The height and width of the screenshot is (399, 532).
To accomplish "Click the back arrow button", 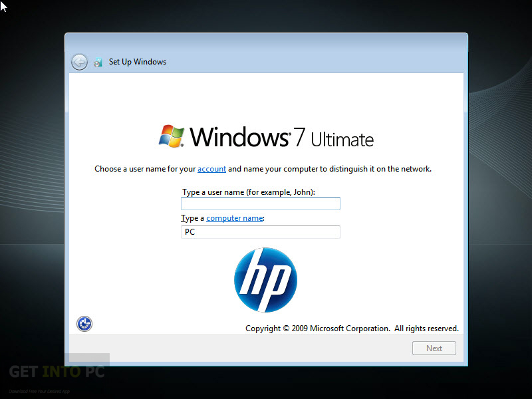I will point(79,62).
